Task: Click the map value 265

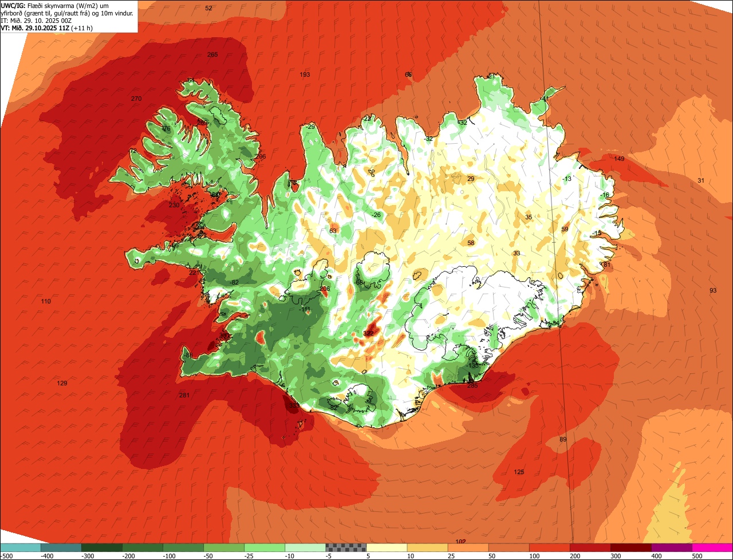Action: click(212, 54)
